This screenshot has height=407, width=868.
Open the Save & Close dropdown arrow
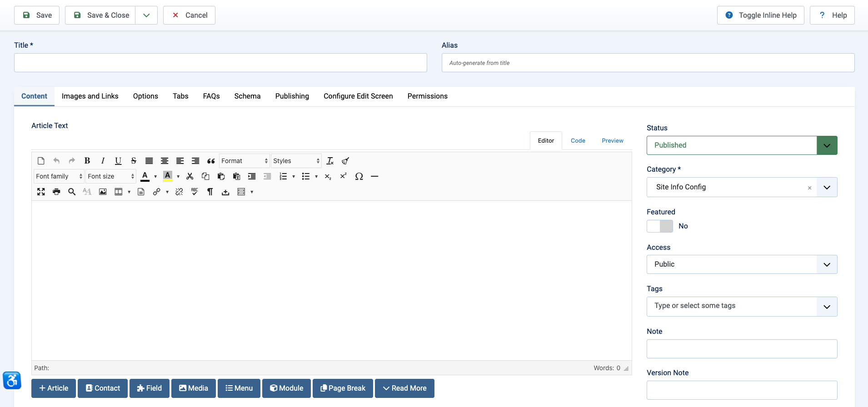(x=146, y=15)
